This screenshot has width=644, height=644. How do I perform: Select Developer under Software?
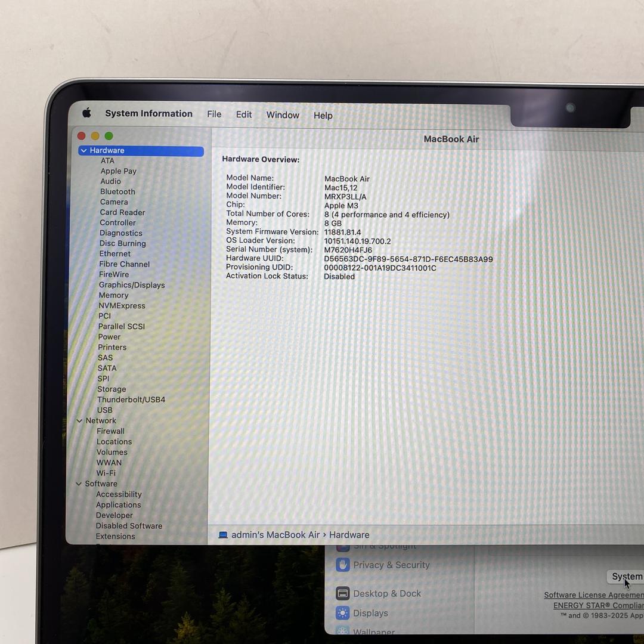[x=114, y=515]
